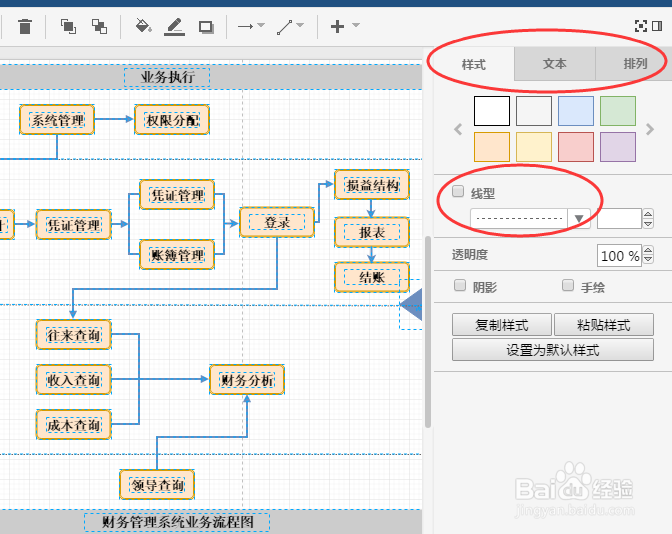This screenshot has height=534, width=672.
Task: Click the To Front toolbar icon
Action: click(68, 26)
